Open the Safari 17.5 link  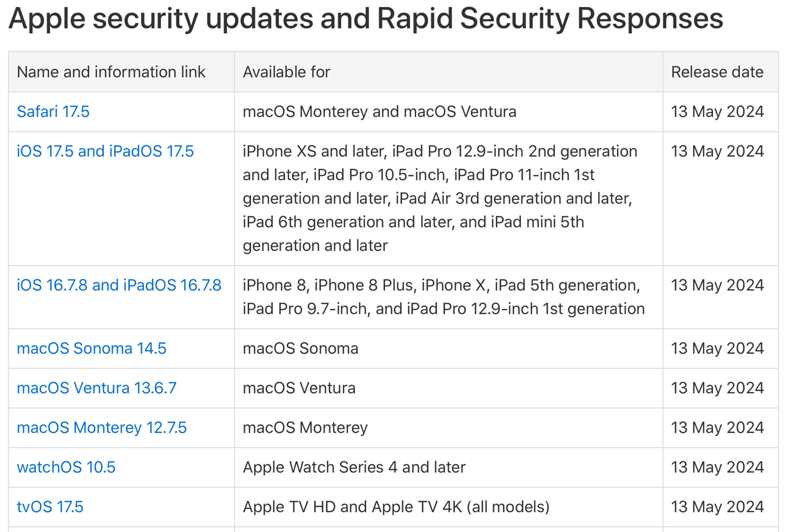point(53,112)
